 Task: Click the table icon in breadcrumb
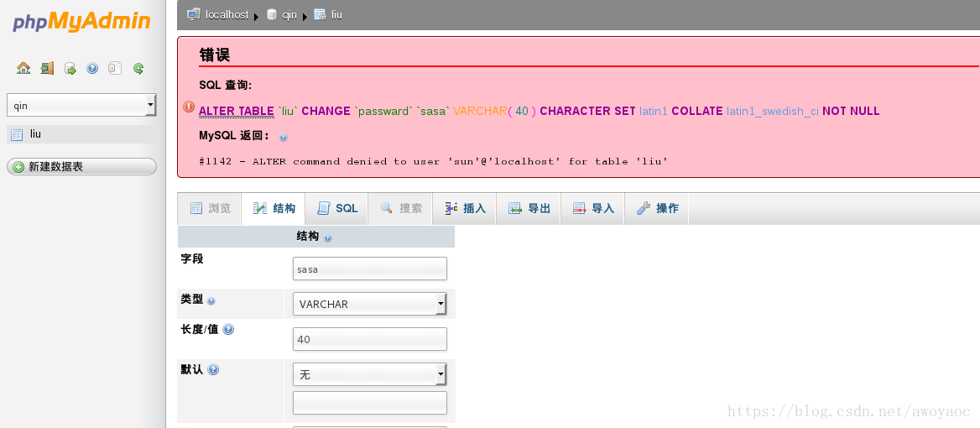[x=320, y=14]
